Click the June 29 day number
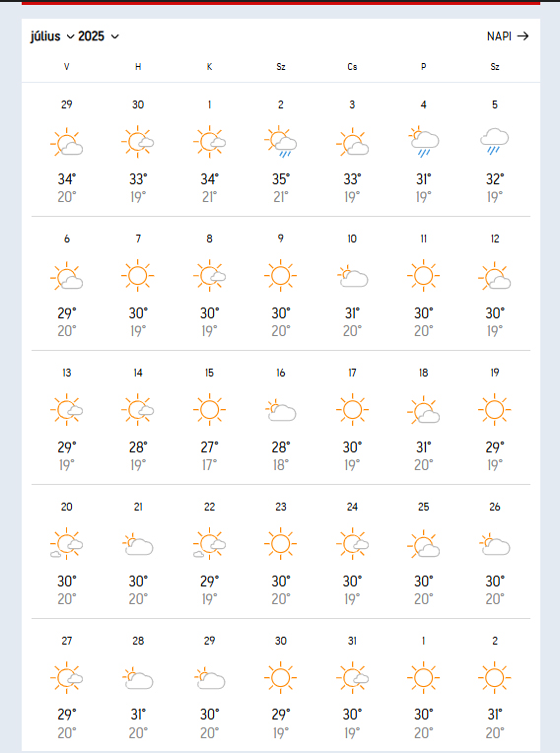The image size is (560, 753). pos(66,104)
